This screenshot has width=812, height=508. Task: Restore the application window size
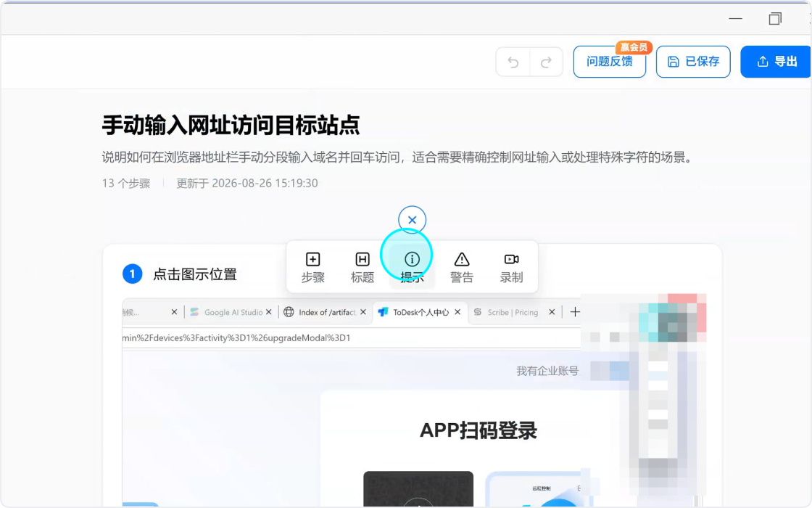(775, 19)
